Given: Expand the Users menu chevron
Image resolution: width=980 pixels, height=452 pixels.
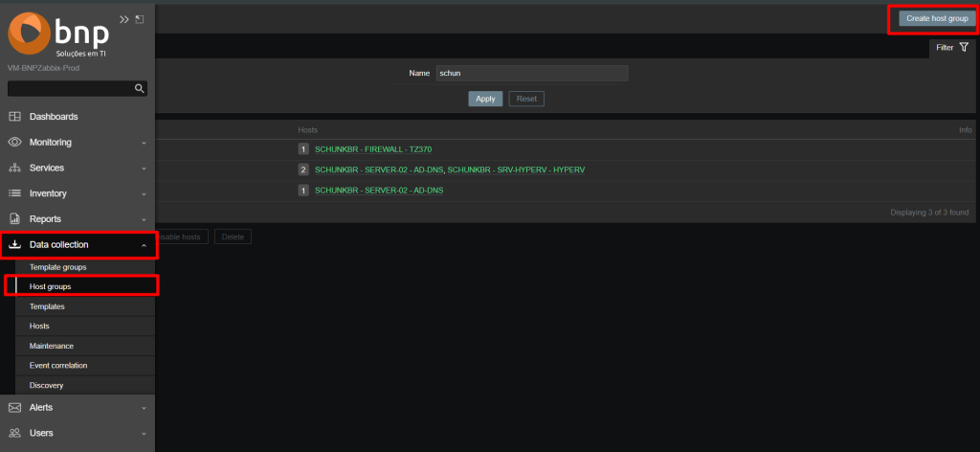Looking at the screenshot, I should click(144, 434).
